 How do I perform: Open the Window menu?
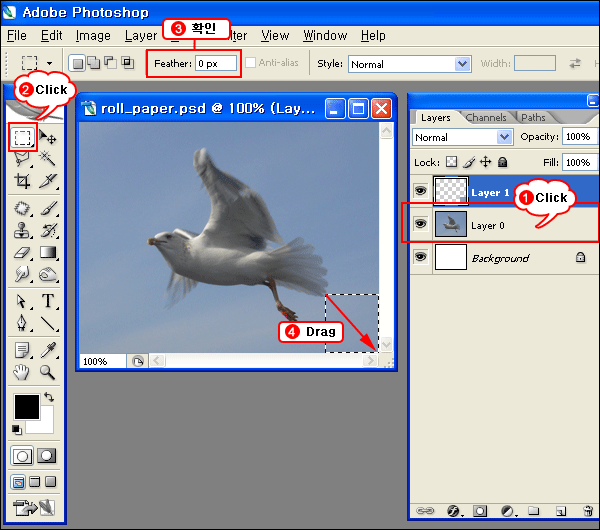[325, 36]
